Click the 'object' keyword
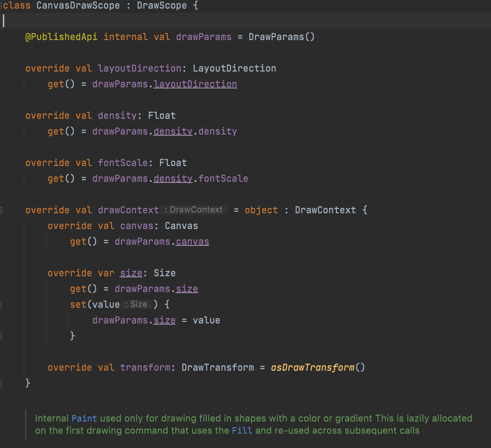 pyautogui.click(x=261, y=210)
